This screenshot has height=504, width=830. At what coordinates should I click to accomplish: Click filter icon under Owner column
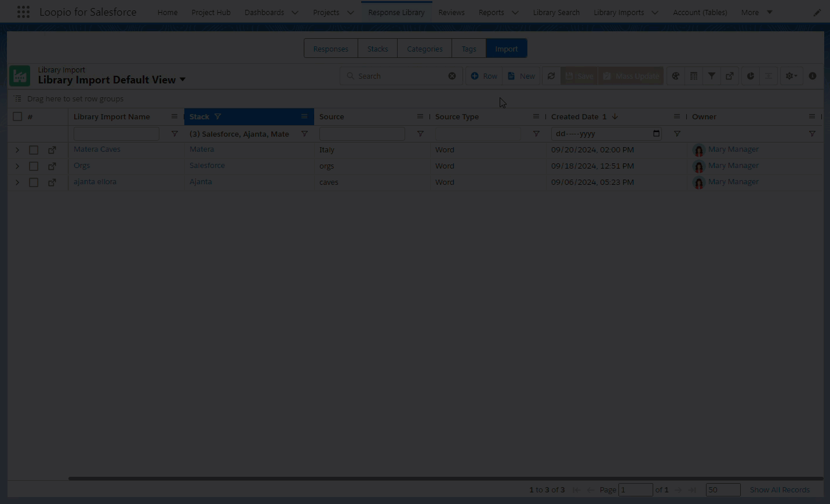coord(812,134)
